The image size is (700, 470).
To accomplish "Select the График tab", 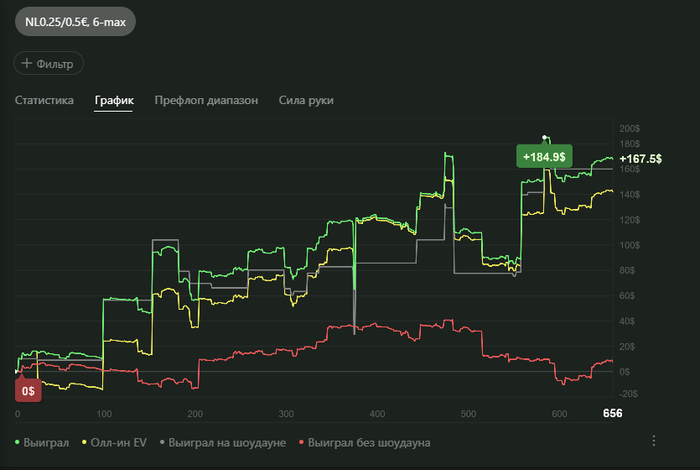I will [x=114, y=101].
